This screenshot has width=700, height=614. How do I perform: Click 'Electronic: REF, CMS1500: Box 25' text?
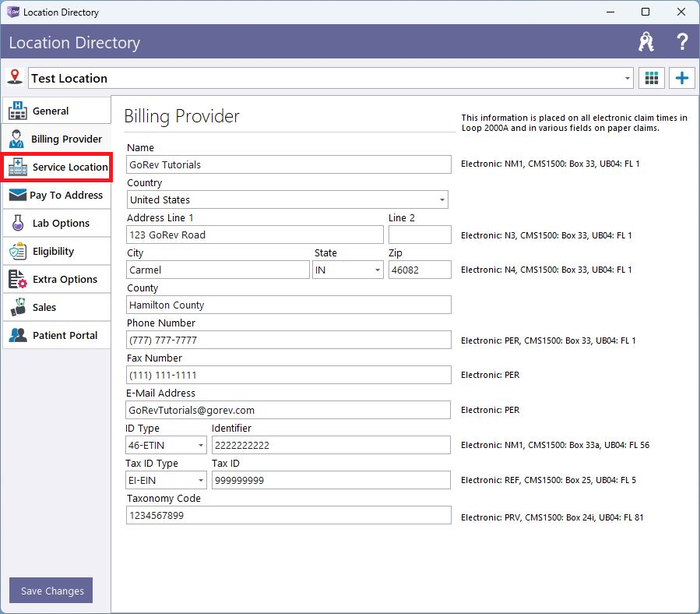pos(548,480)
